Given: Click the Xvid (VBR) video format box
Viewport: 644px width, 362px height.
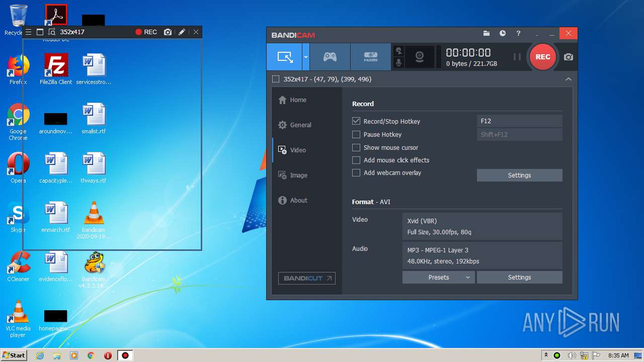Looking at the screenshot, I should click(x=482, y=226).
